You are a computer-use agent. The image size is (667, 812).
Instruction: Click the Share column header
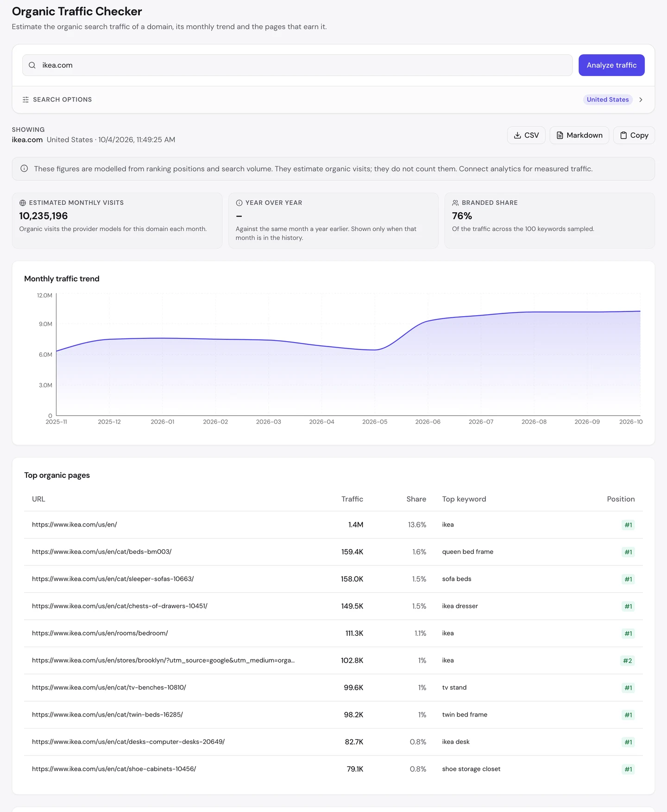click(x=416, y=499)
